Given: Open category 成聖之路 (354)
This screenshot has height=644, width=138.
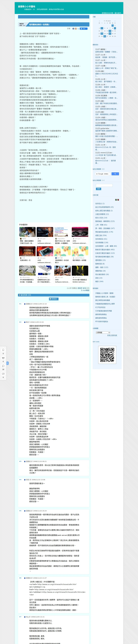Looking at the screenshot, I should pyautogui.click(x=101, y=235).
